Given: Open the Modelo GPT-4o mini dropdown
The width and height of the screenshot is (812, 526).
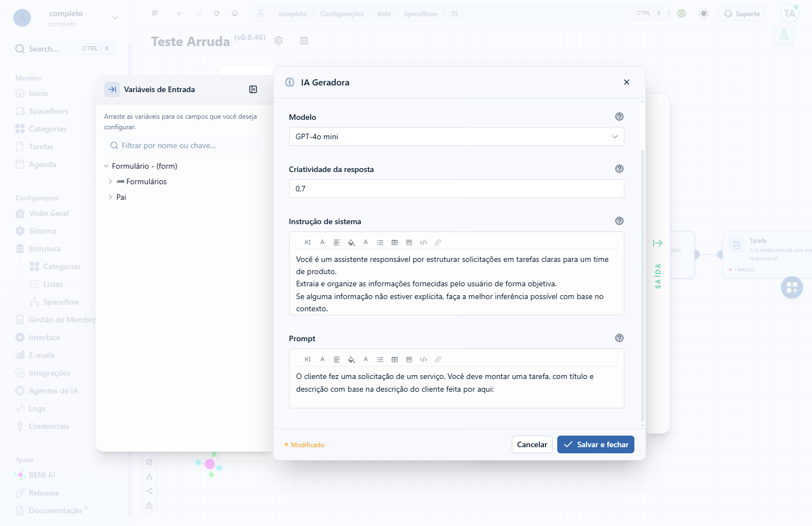Looking at the screenshot, I should 456,136.
